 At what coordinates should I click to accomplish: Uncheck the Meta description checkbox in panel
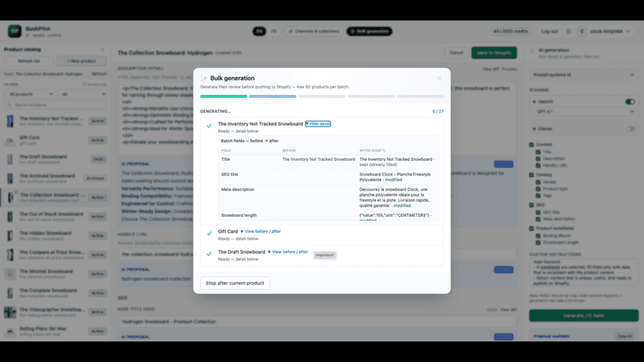538,219
